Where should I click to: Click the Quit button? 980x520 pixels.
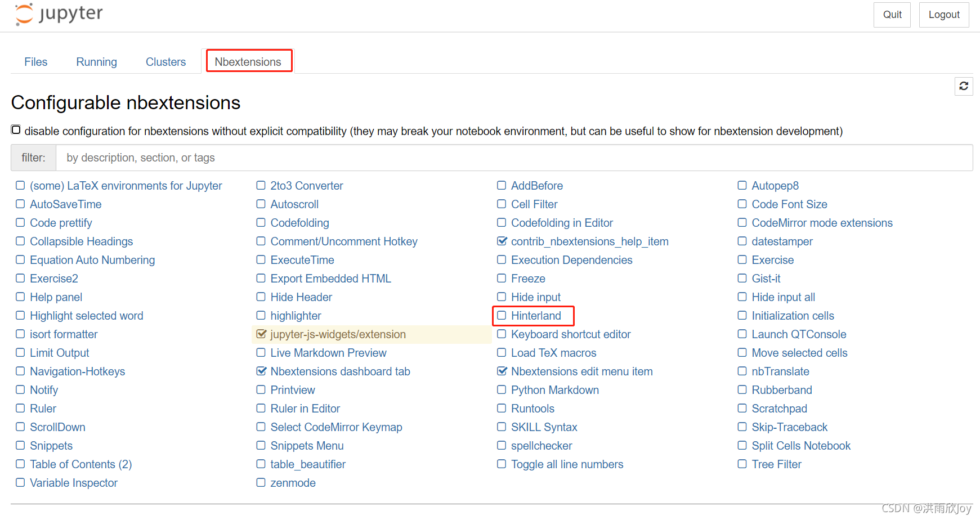coord(892,15)
